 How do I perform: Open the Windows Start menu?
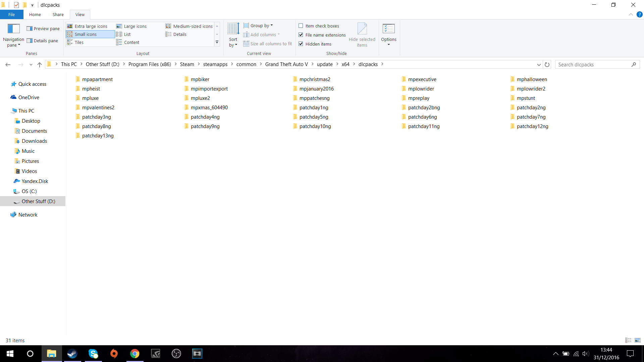click(10, 354)
